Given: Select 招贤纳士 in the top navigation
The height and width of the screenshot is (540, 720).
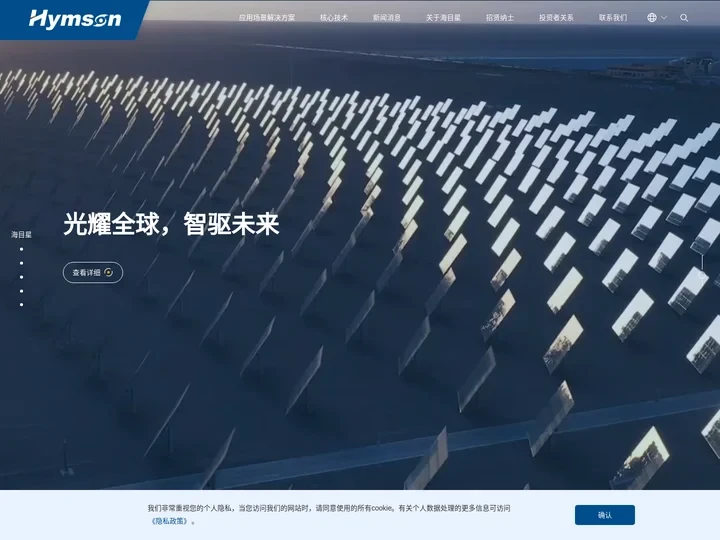Looking at the screenshot, I should [500, 17].
